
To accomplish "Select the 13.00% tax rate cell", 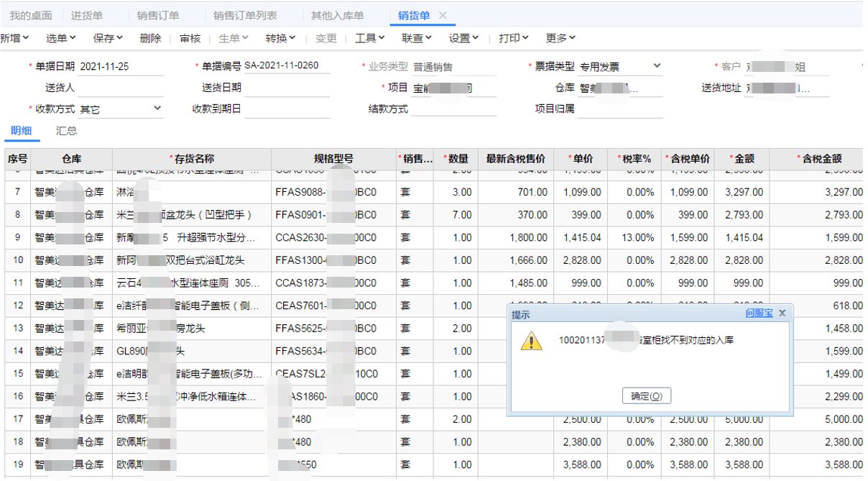I will [x=634, y=238].
